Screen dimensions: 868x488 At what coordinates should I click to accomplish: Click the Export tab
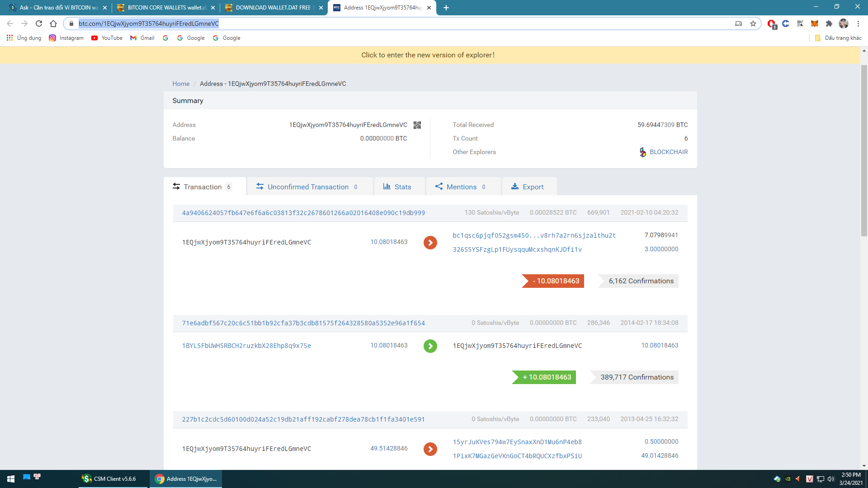(528, 187)
